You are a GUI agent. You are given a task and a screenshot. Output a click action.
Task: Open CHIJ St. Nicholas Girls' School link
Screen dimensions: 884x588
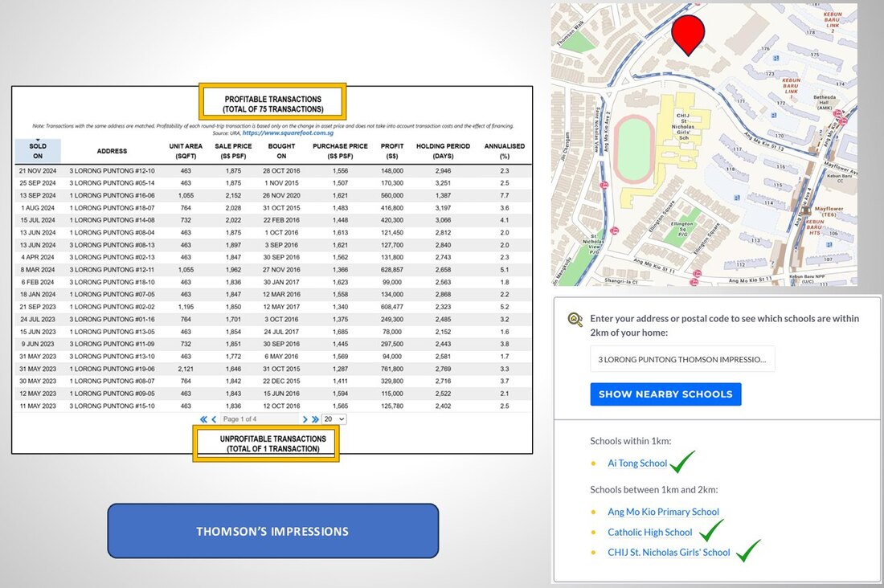[x=669, y=553]
